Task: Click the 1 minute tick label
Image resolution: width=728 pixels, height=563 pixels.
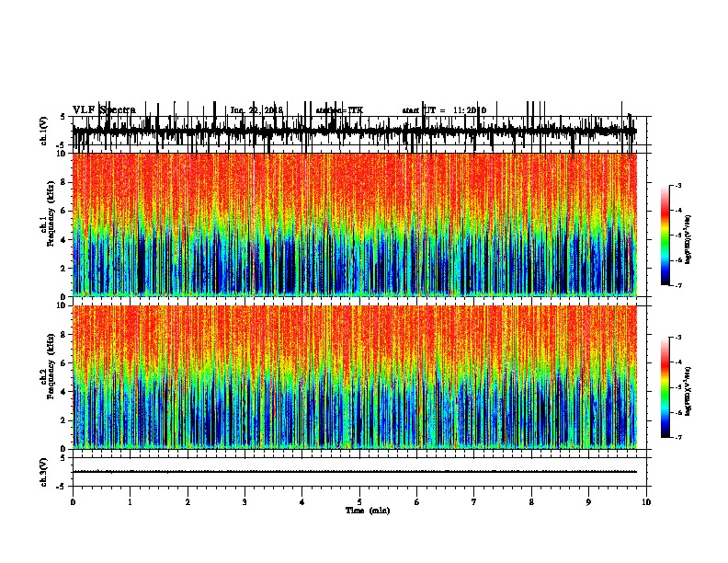Action: [130, 502]
